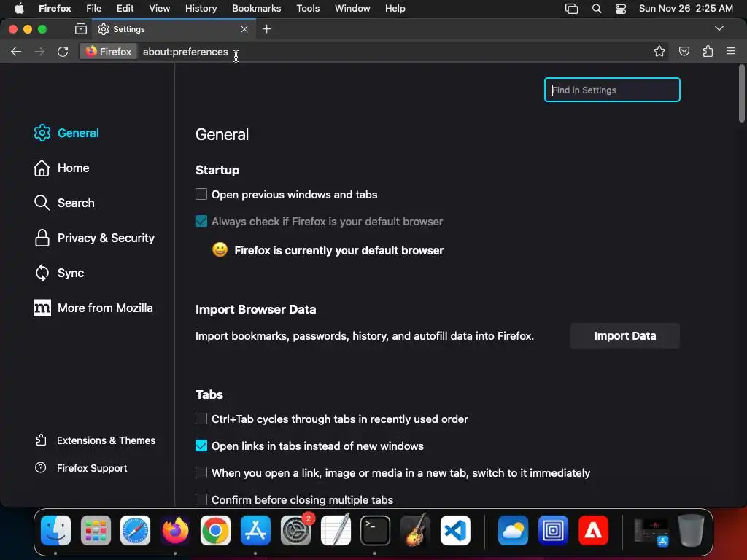Enable switch to new tab immediately checkbox
Image resolution: width=747 pixels, height=560 pixels.
coord(201,472)
